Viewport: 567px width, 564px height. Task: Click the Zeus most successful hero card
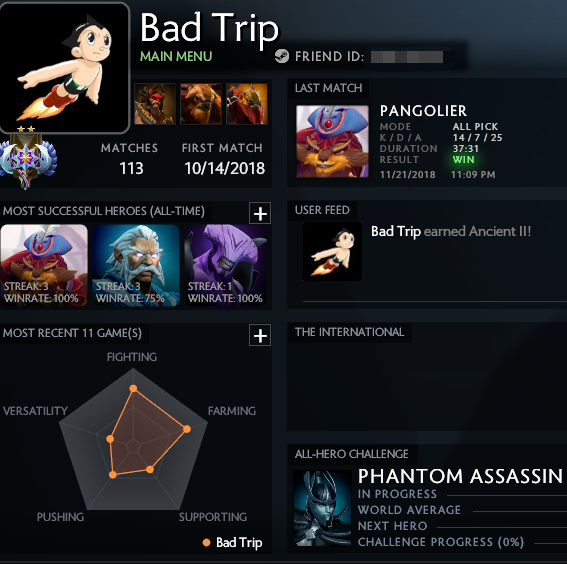tap(136, 265)
